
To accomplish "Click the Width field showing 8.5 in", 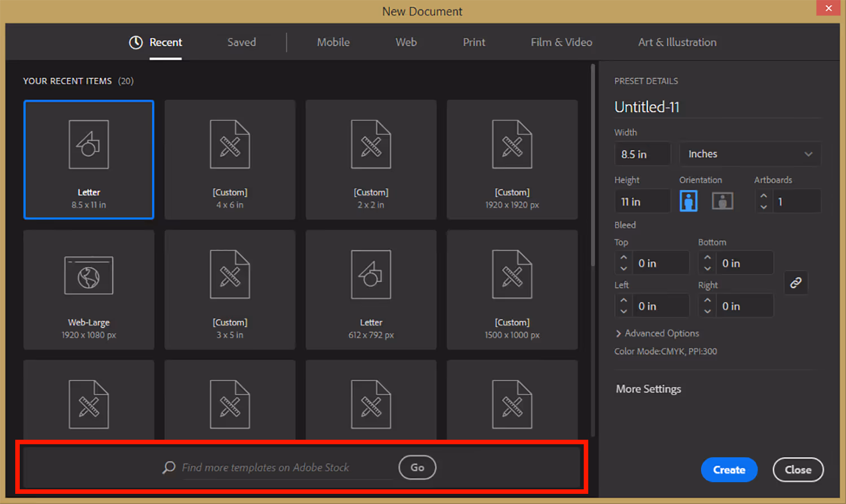I will [642, 154].
